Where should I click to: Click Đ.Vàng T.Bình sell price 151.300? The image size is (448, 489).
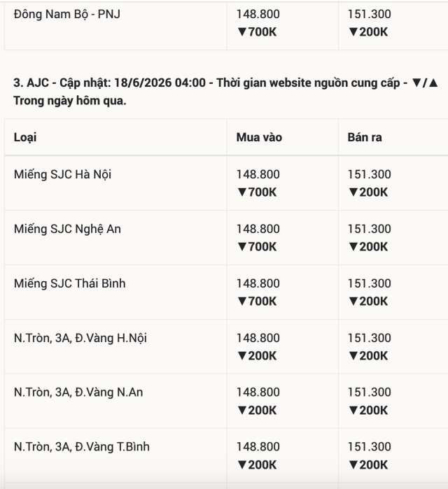pos(370,446)
